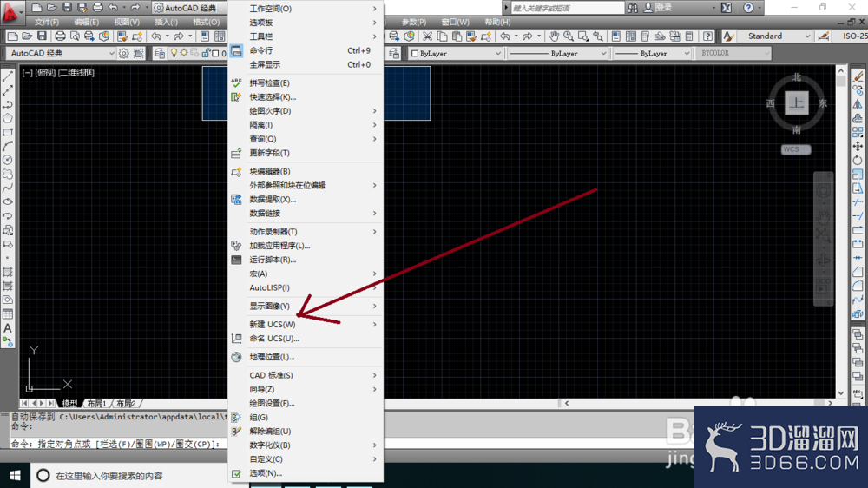Click the Cut scissors icon
868x488 pixels.
pyautogui.click(x=427, y=36)
